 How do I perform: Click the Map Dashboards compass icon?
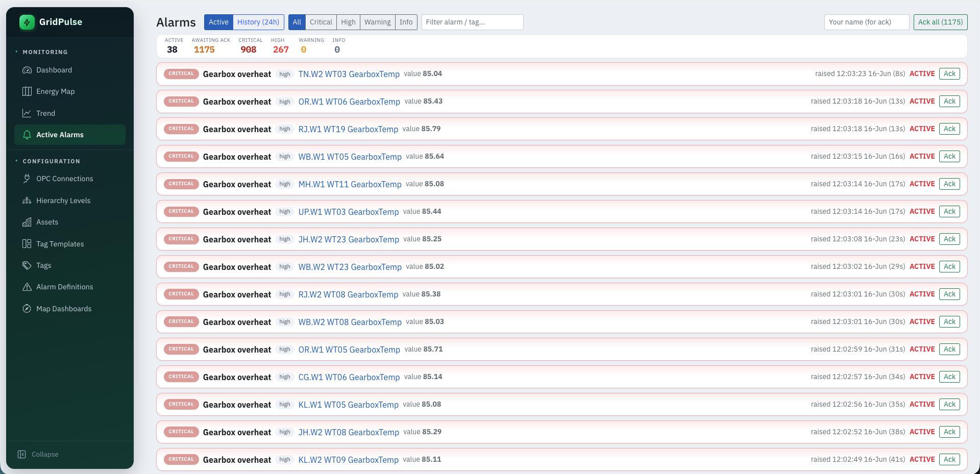27,309
